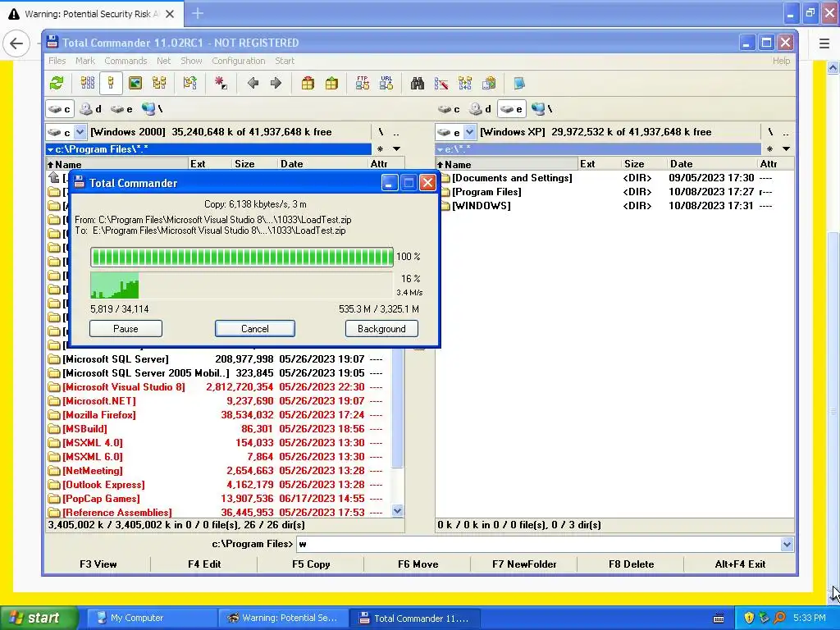The width and height of the screenshot is (840, 630).
Task: Open the Commands menu
Action: point(126,61)
